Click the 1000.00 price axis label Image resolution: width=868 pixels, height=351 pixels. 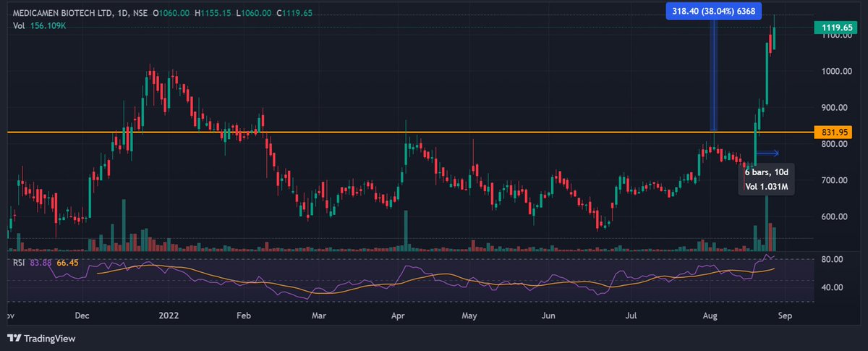pyautogui.click(x=836, y=71)
